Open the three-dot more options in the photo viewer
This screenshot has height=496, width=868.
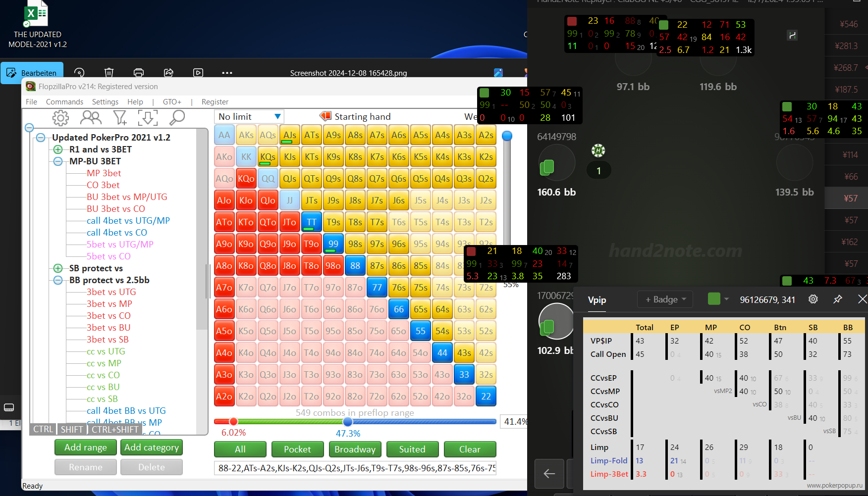tap(227, 73)
